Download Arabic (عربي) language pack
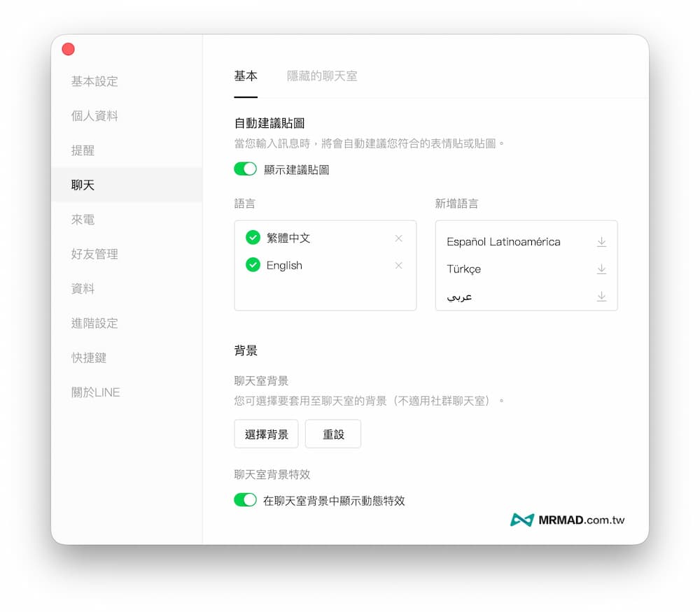The height and width of the screenshot is (612, 700). pos(601,297)
